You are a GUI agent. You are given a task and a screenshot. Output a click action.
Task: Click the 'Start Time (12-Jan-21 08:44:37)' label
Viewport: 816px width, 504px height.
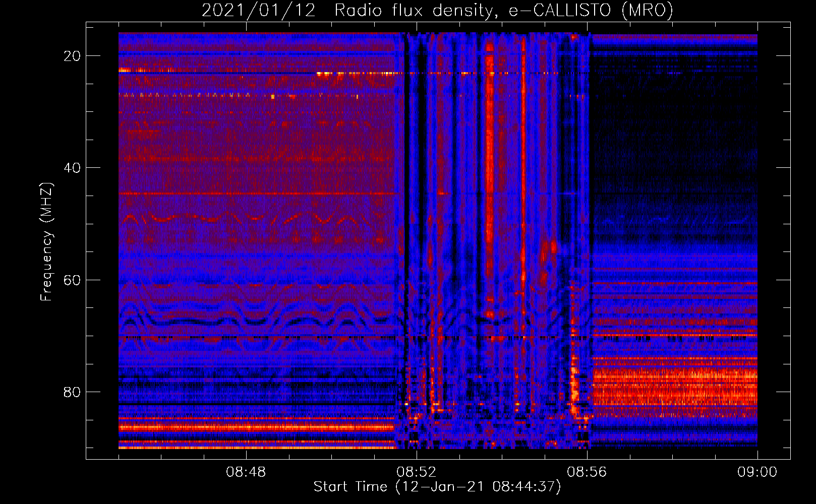[x=437, y=487]
